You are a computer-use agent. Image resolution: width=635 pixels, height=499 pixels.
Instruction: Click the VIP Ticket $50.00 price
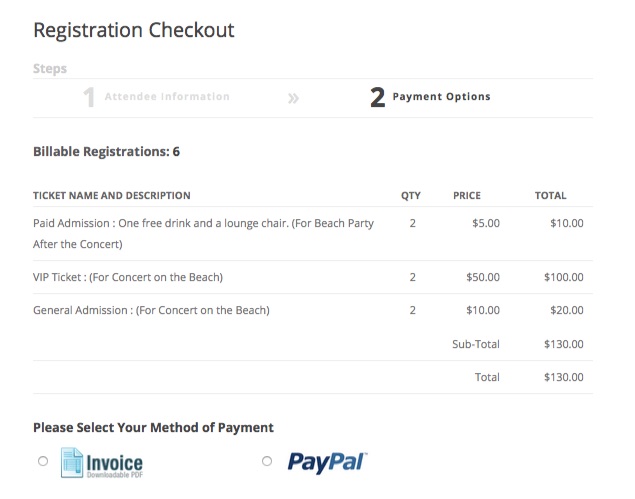[483, 277]
